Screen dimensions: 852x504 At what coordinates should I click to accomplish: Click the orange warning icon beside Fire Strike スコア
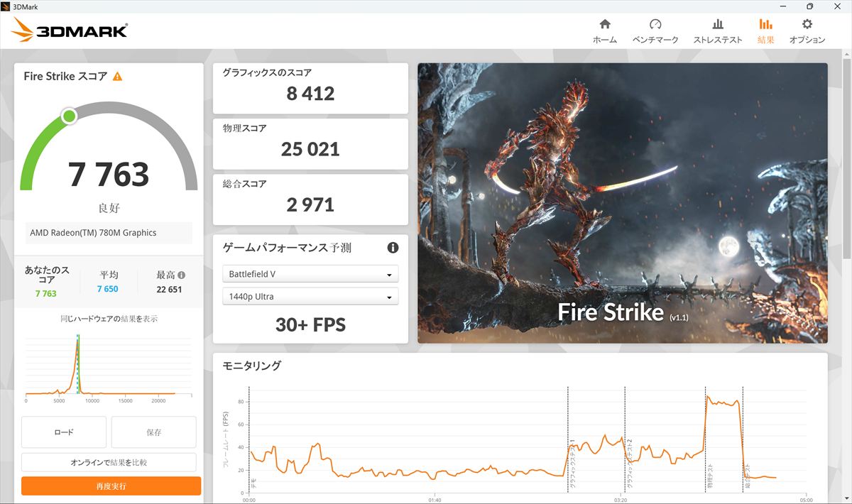117,76
